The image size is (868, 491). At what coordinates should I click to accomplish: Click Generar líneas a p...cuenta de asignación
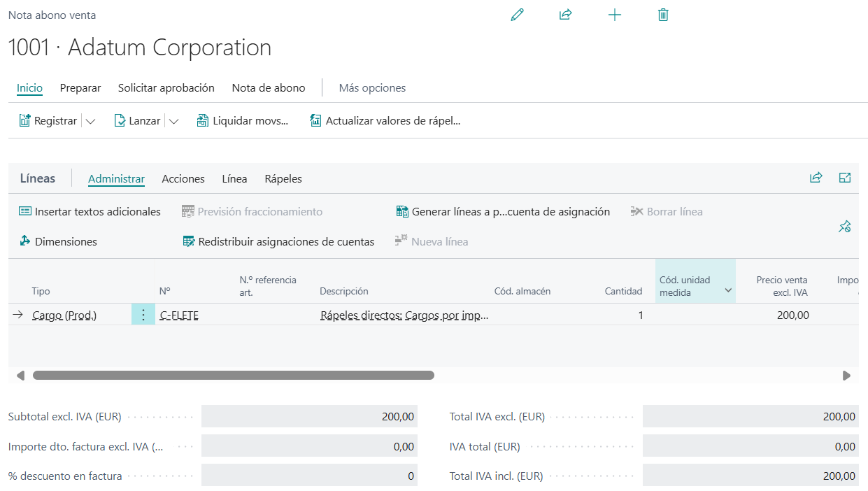(x=503, y=211)
